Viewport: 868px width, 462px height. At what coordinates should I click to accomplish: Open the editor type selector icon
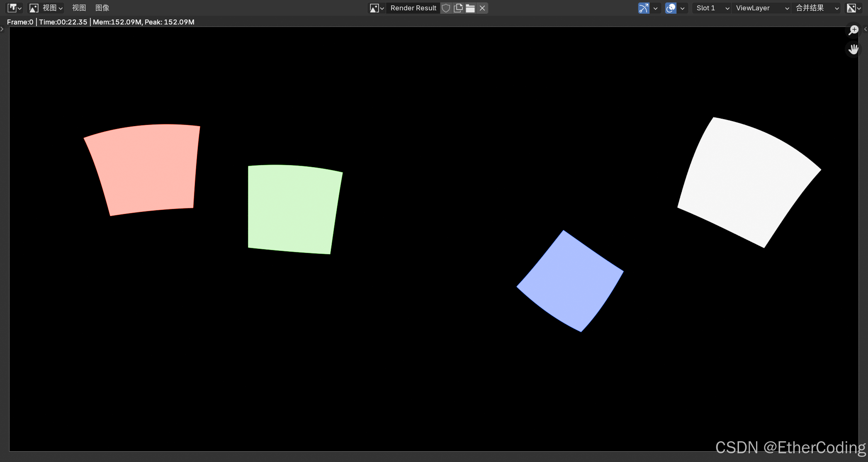coord(15,8)
